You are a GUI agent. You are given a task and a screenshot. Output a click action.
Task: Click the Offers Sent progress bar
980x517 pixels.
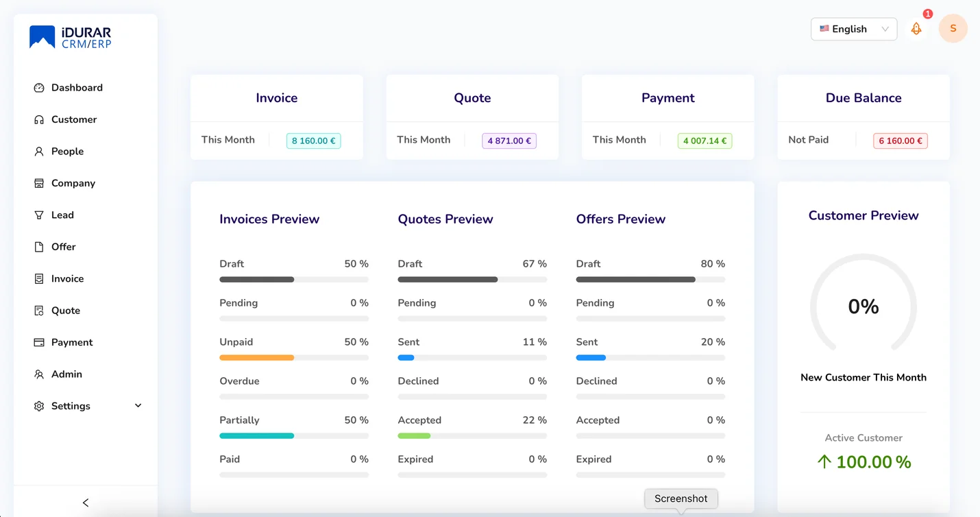650,358
